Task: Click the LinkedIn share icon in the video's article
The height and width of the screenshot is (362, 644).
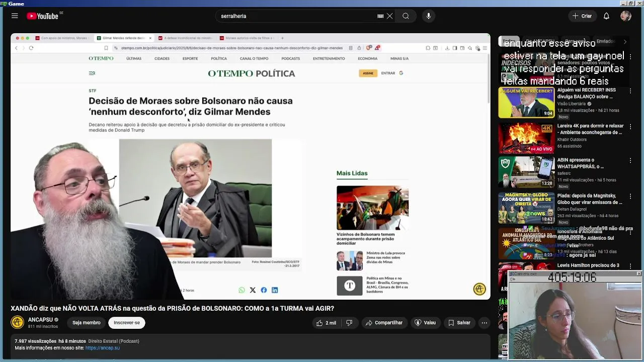Action: (275, 290)
